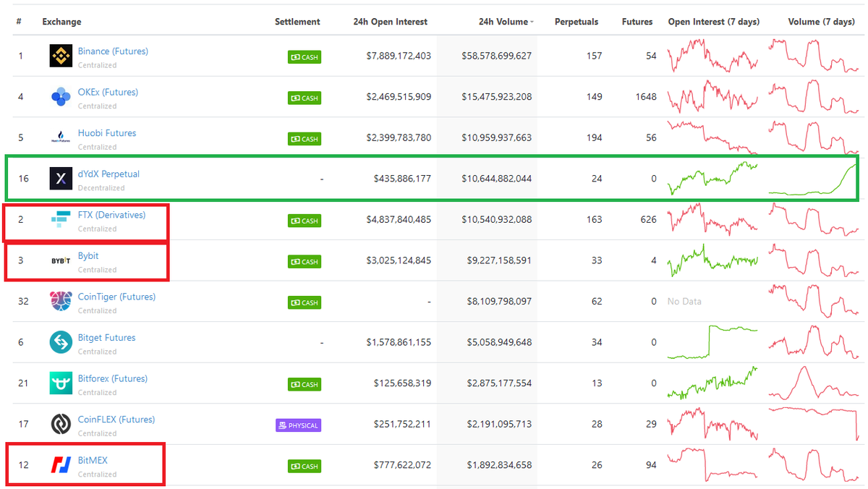Click CoinFLEX volume 7-day sparkline
Image resolution: width=868 pixels, height=489 pixels.
tap(813, 424)
